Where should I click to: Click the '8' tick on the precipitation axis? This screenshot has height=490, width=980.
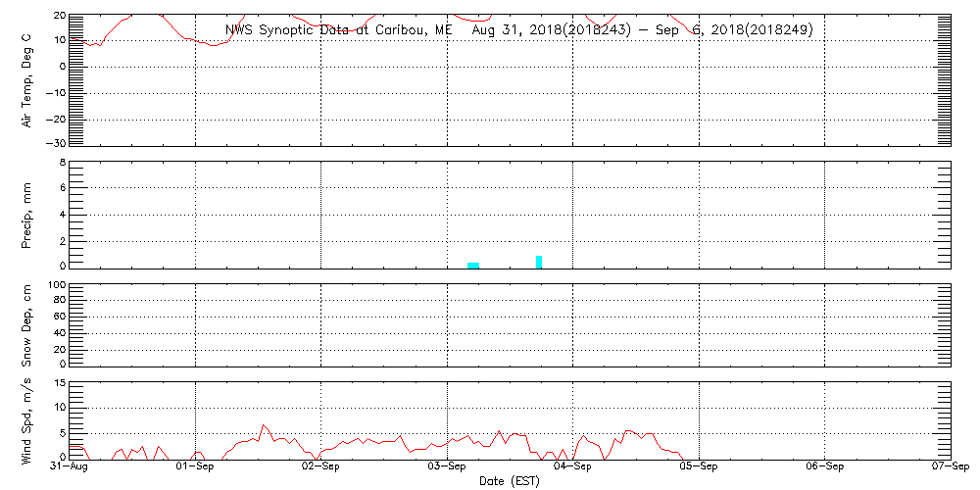coord(62,162)
